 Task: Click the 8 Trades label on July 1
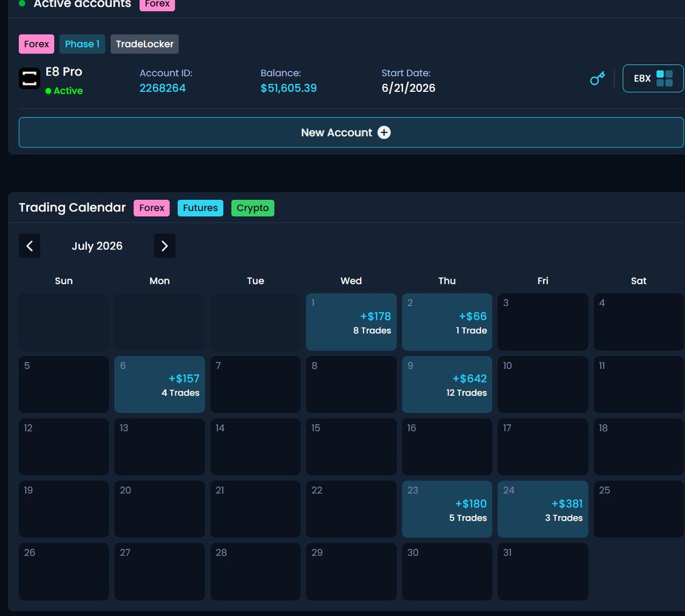372,331
